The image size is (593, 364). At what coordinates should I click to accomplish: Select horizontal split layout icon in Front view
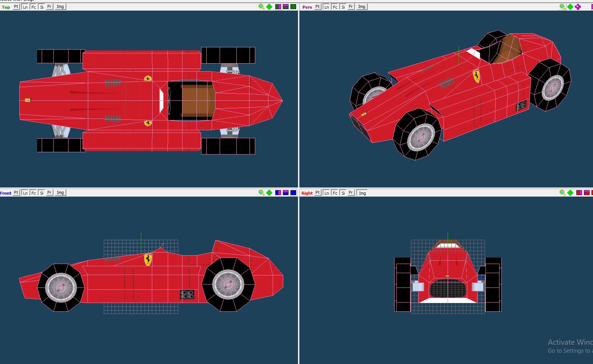(286, 193)
